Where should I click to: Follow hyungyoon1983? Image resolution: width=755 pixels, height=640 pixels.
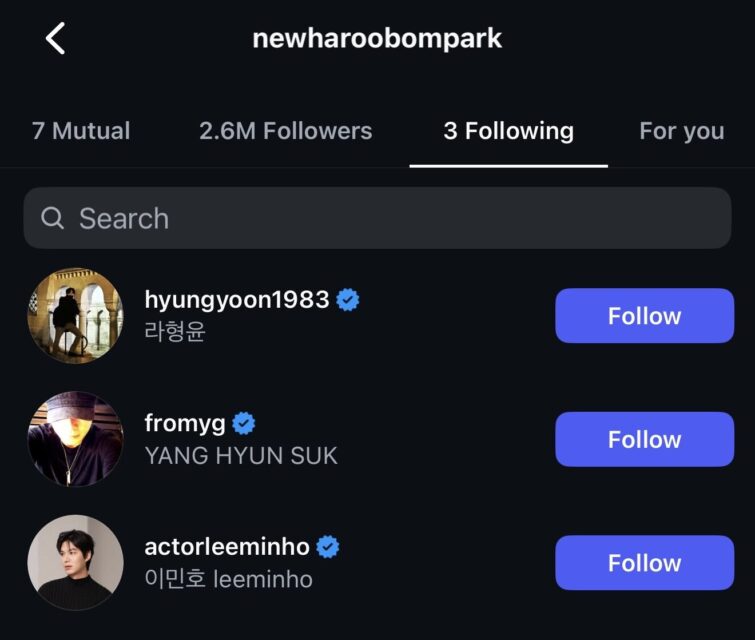[x=644, y=316]
